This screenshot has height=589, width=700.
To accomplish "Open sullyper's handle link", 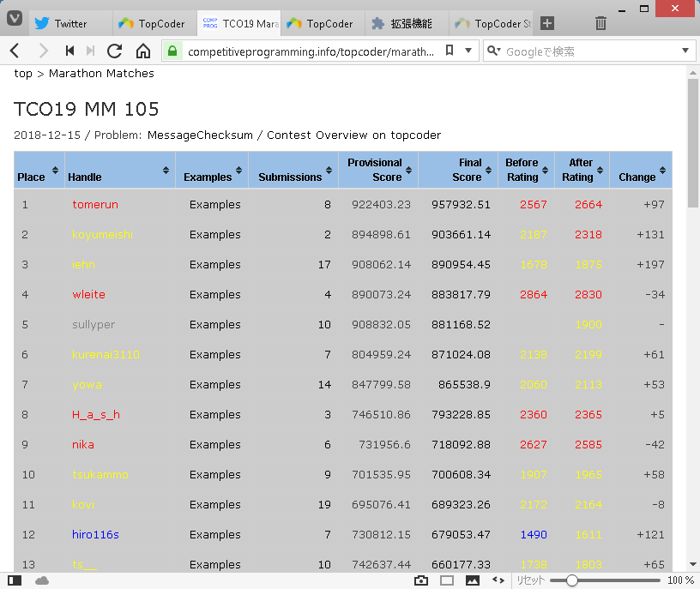I will pos(94,324).
